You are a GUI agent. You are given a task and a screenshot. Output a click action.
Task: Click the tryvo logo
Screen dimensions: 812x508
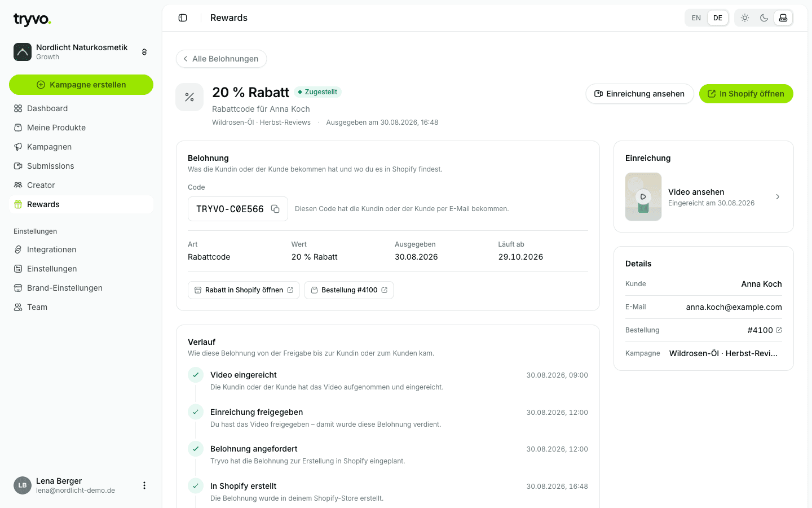click(x=32, y=20)
